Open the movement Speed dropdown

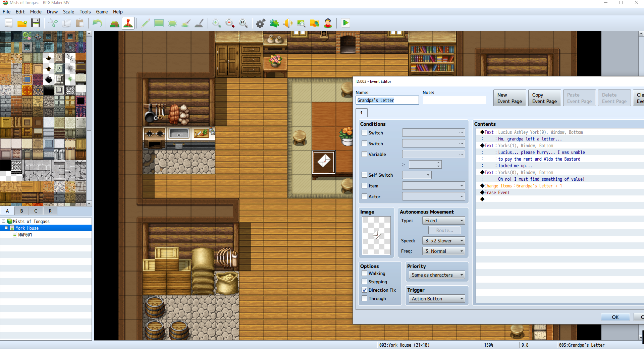point(443,241)
